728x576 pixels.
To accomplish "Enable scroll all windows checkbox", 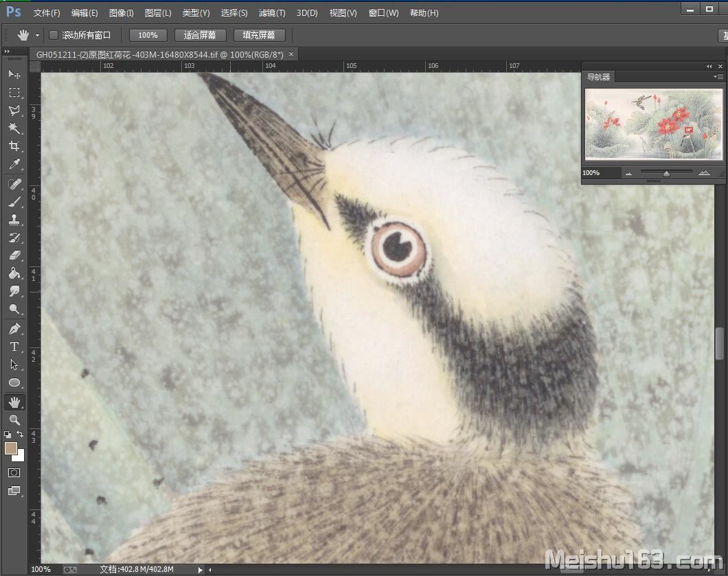I will 54,35.
